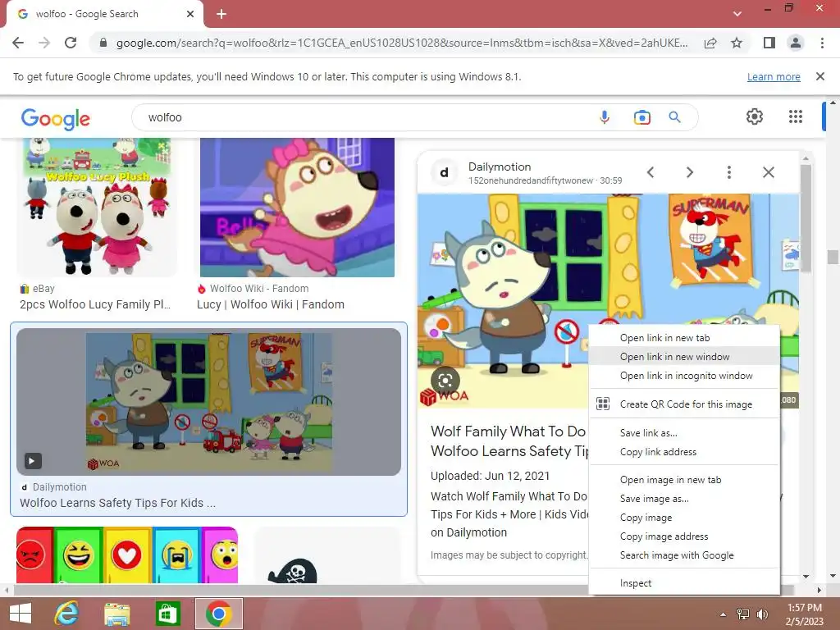Image resolution: width=840 pixels, height=630 pixels.
Task: Click the forward navigation arrow
Action: [44, 43]
